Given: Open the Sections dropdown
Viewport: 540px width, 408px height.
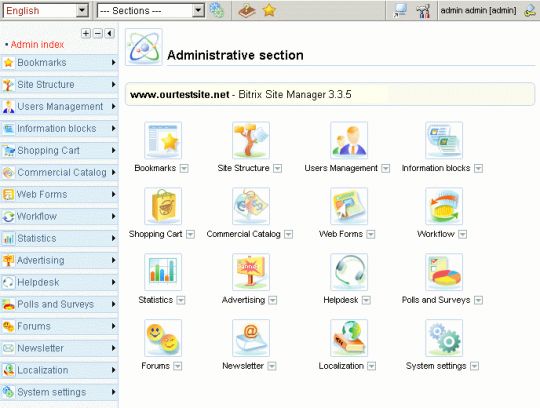Looking at the screenshot, I should (x=151, y=10).
